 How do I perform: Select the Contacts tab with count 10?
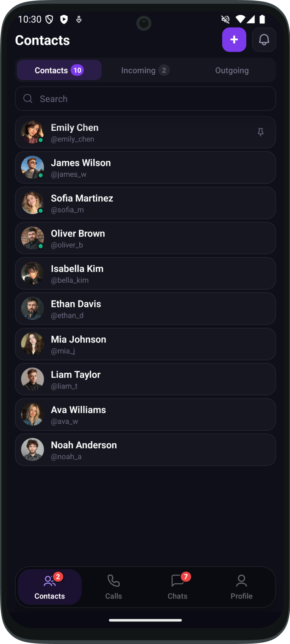click(59, 70)
